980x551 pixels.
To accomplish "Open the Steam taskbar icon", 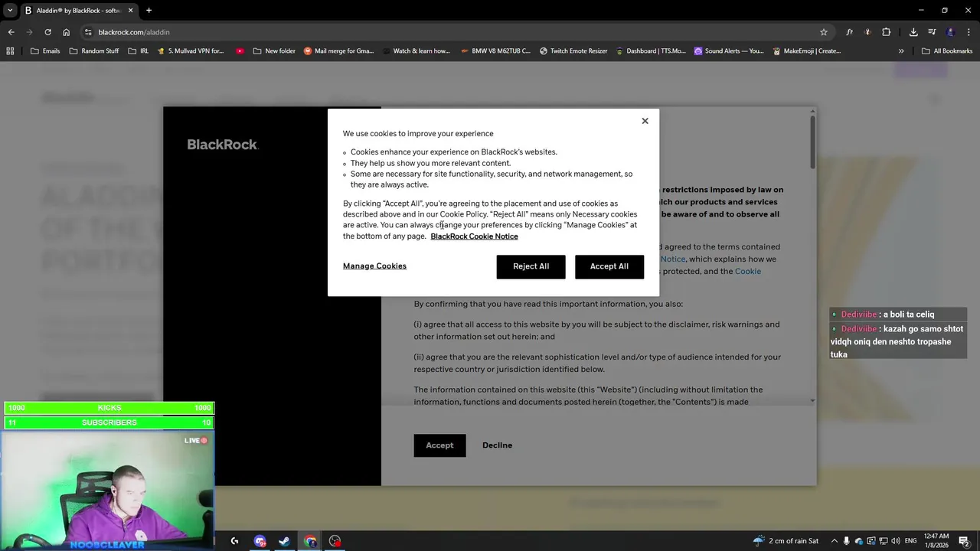I will point(284,541).
